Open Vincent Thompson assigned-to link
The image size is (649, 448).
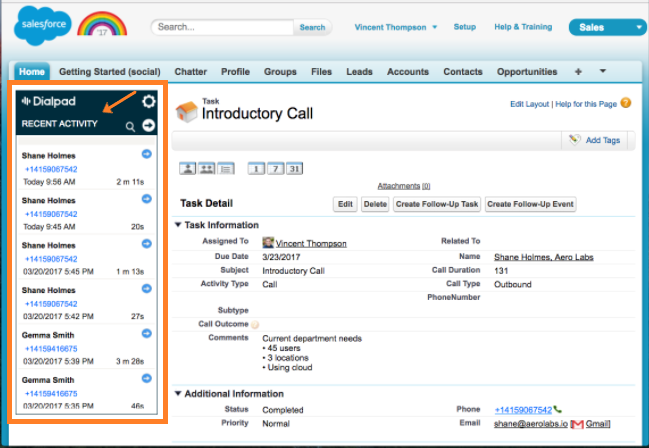click(311, 243)
